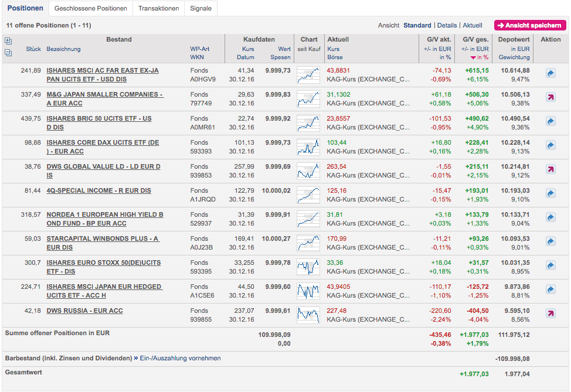Image resolution: width=571 pixels, height=392 pixels.
Task: Click action icon for DWS Russia row
Action: pyautogui.click(x=550, y=313)
